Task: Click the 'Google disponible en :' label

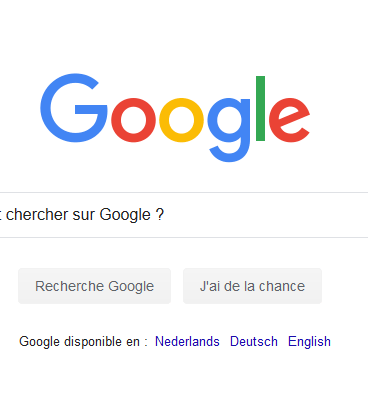Action: [83, 342]
